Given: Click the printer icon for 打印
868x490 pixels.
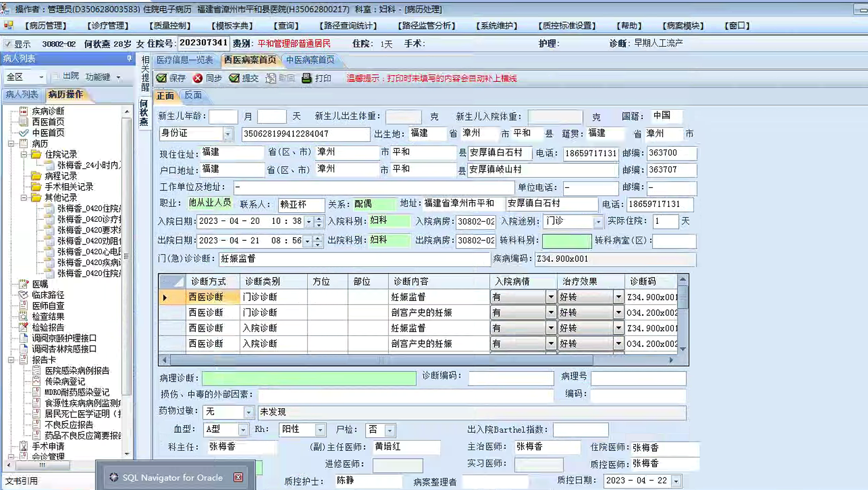Looking at the screenshot, I should pos(307,78).
